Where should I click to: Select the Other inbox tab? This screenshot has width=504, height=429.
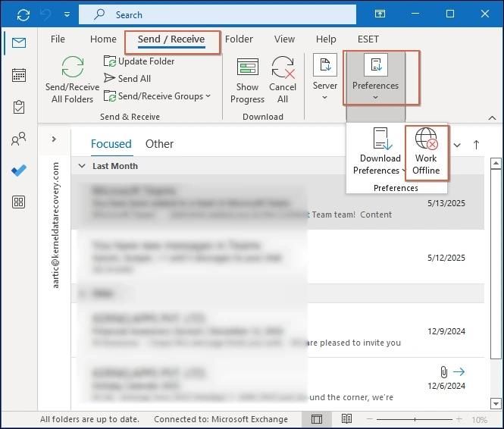[159, 144]
